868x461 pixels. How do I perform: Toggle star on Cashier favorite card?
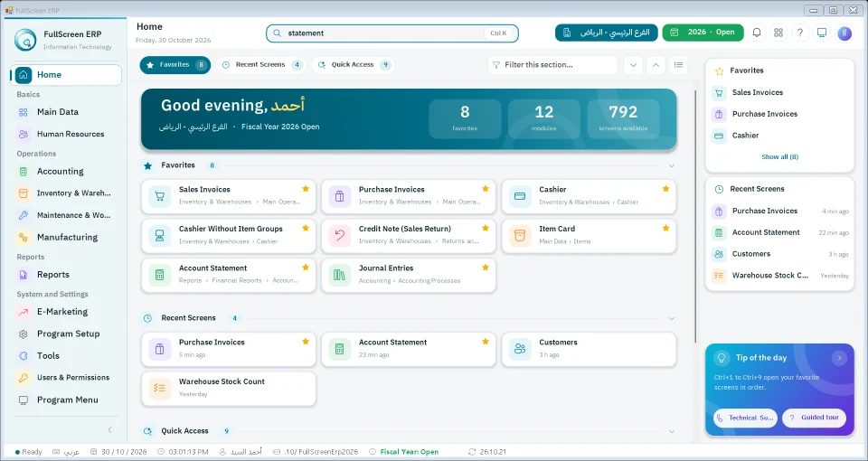665,189
